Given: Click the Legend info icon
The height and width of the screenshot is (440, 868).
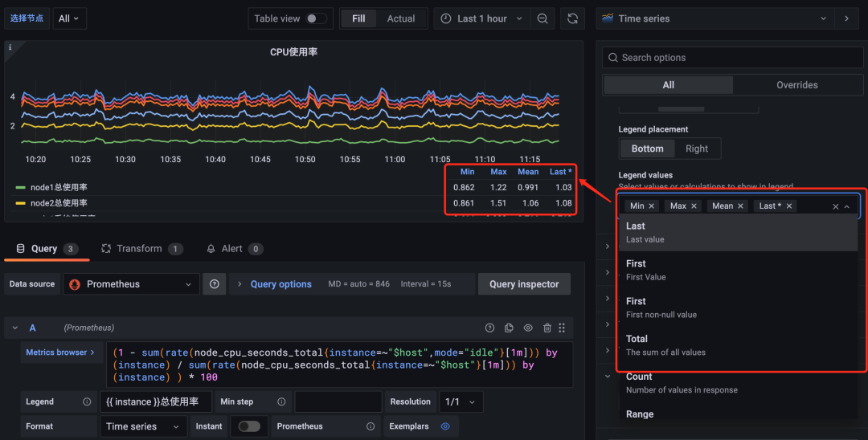Looking at the screenshot, I should click(87, 401).
